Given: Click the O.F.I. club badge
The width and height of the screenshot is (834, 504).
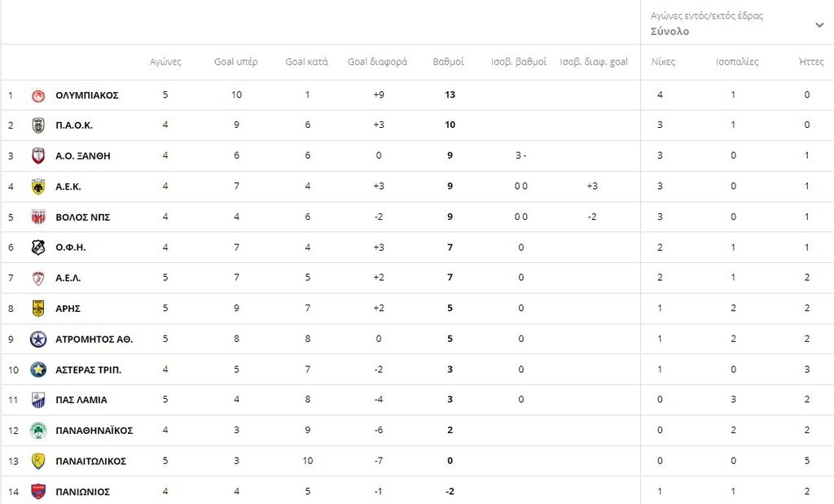Looking at the screenshot, I should pos(38,248).
